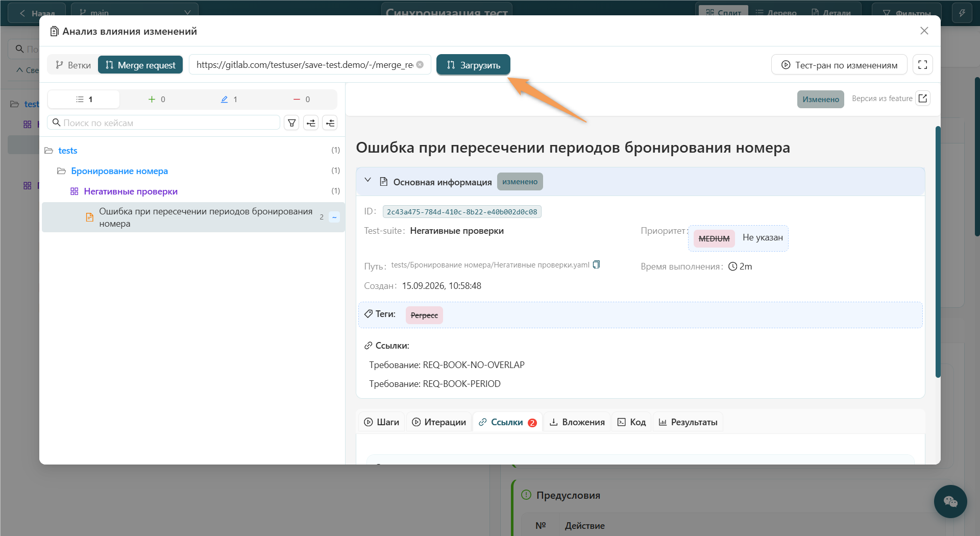Viewport: 980px width, 536px height.
Task: Click Тест-ран по изменениям button
Action: pos(839,65)
